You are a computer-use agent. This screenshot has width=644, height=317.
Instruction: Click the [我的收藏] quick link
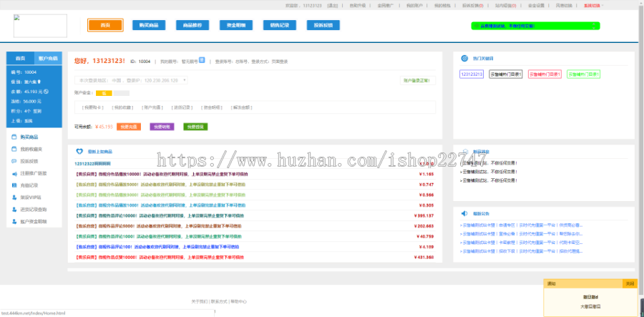coord(122,107)
